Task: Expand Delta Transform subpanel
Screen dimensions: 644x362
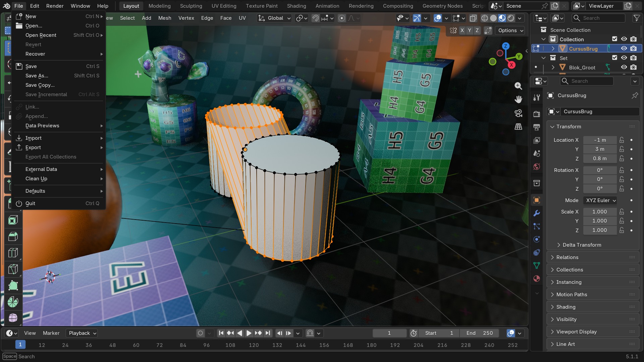Action: pos(593,245)
